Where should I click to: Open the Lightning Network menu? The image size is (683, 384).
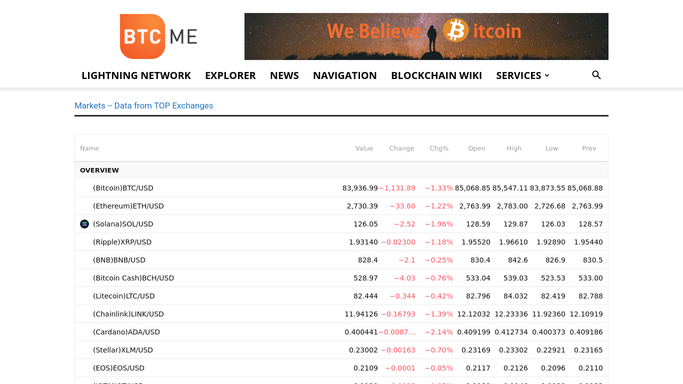(x=136, y=76)
